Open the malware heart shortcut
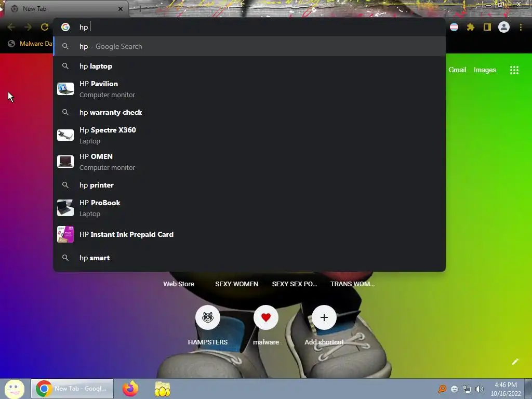Screen dimensions: 532x399 265,317
